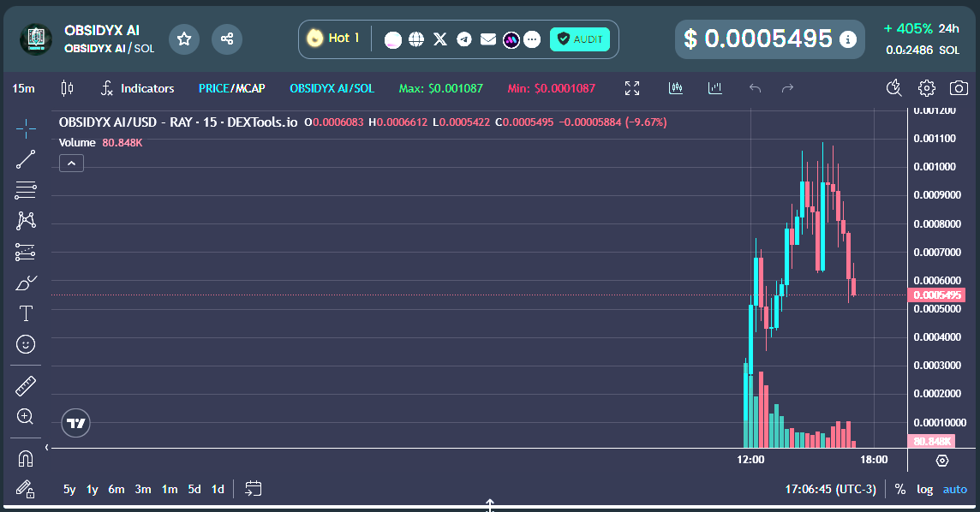Enter fullscreen chart mode
980x512 pixels.
point(632,89)
